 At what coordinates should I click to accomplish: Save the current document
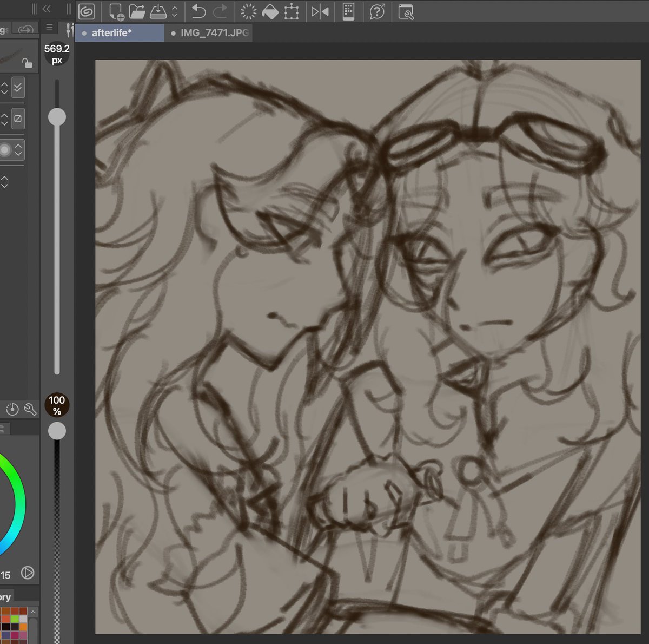pos(158,11)
